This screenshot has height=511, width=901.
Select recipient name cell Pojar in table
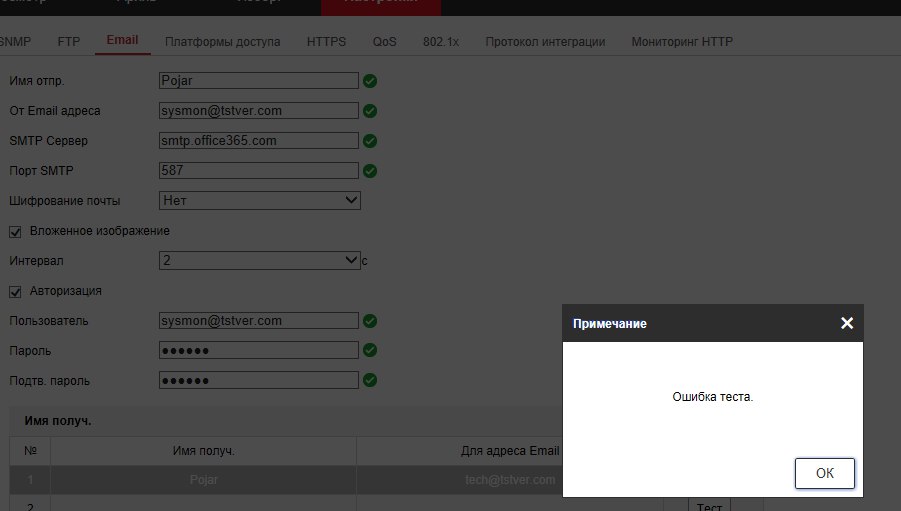click(203, 480)
